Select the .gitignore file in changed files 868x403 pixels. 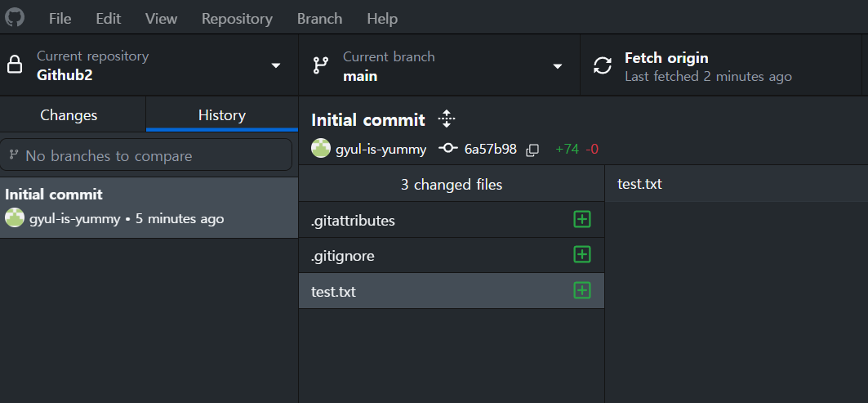pyautogui.click(x=343, y=256)
